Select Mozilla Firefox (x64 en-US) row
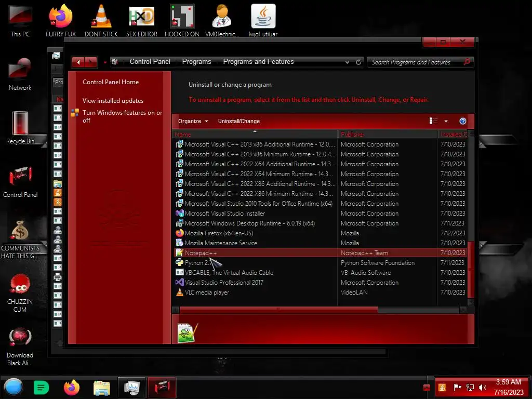 (x=320, y=233)
